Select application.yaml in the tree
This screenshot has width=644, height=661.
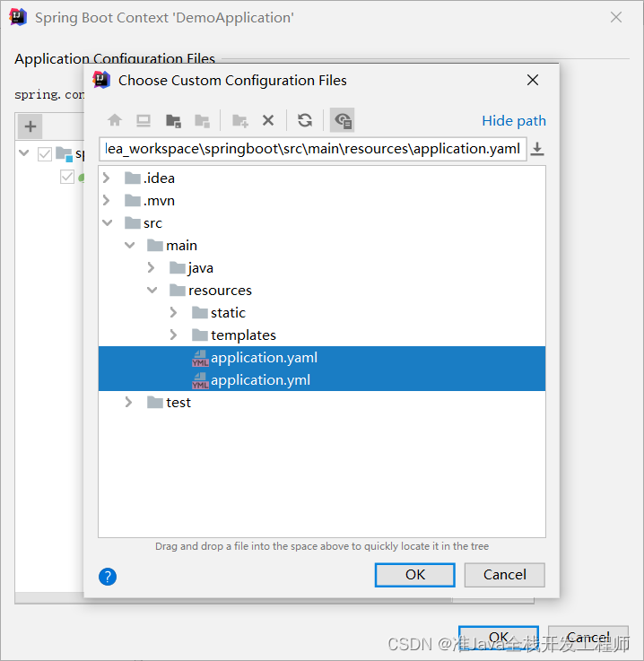click(322, 358)
